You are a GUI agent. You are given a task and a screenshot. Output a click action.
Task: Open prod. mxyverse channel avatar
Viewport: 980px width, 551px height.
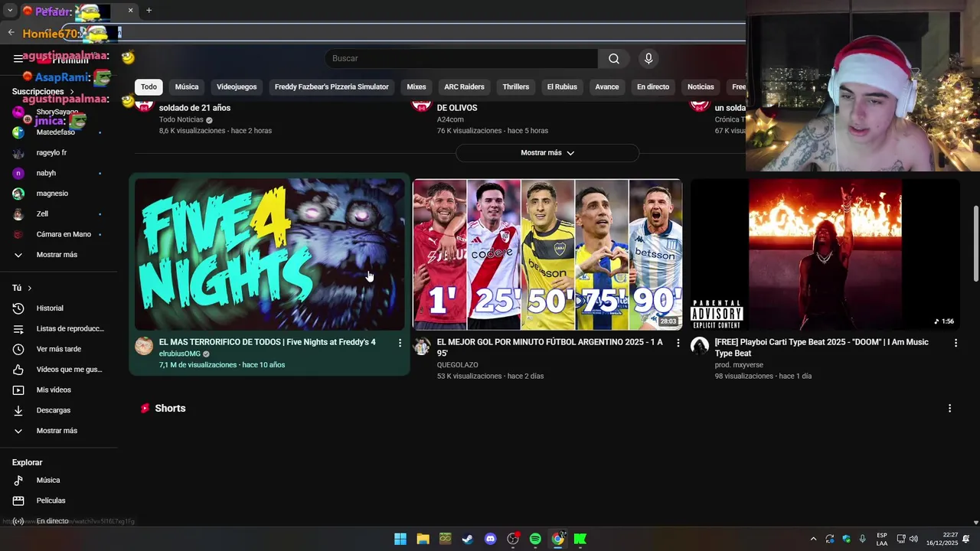700,346
